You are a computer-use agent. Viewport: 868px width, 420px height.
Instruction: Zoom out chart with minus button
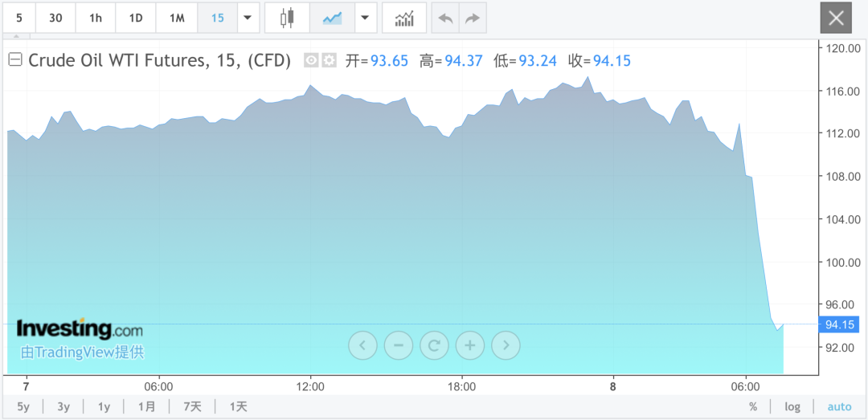pos(398,345)
